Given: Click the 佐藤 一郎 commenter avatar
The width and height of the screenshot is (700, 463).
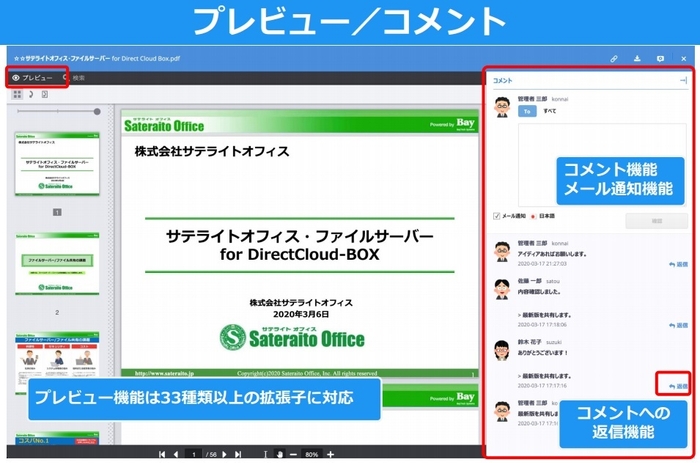Looking at the screenshot, I should [502, 289].
